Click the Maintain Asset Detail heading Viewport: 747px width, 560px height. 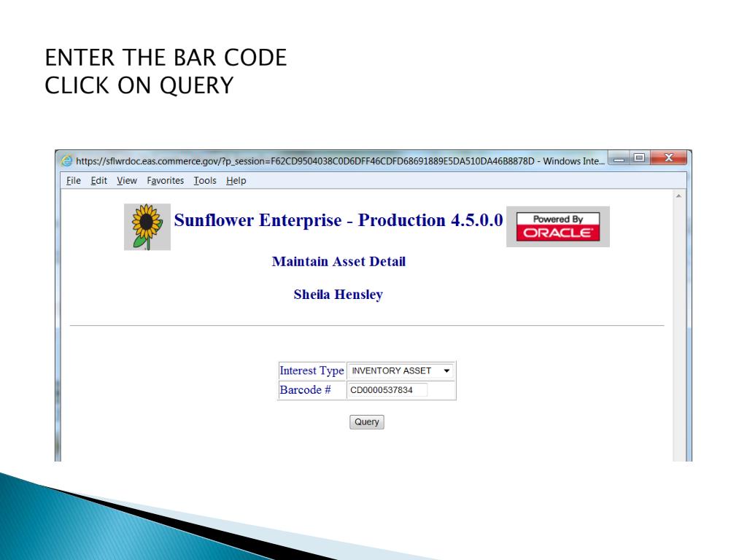pyautogui.click(x=338, y=262)
